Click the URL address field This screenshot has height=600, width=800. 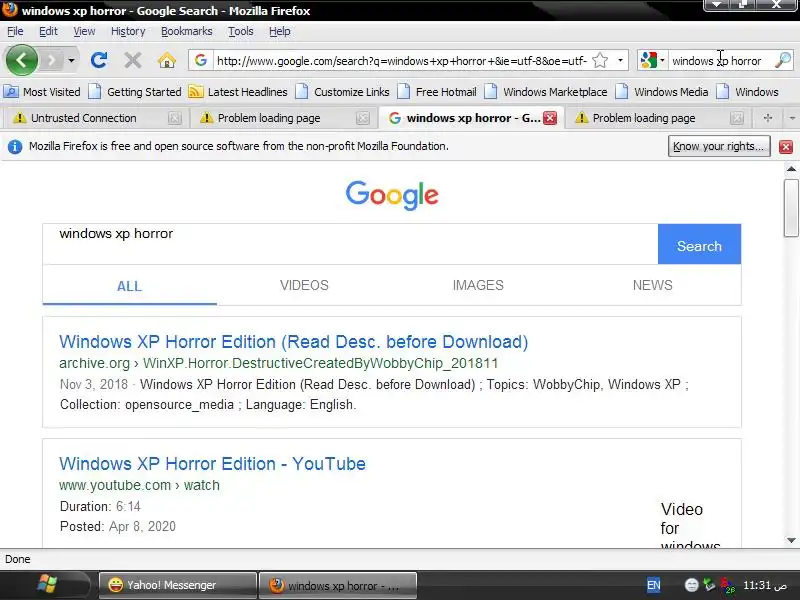[402, 61]
